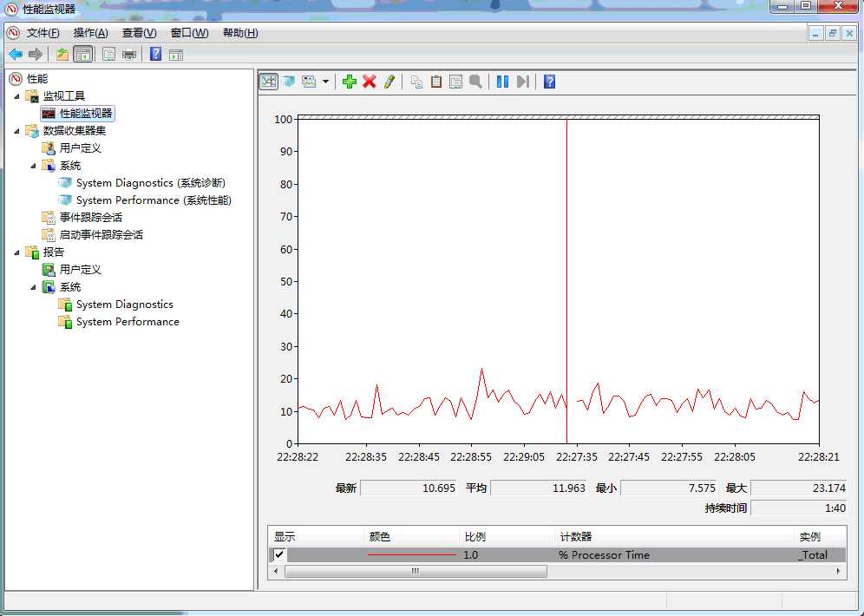Collapse the 数据收集器集 tree node
Image resolution: width=864 pixels, height=616 pixels.
16,131
